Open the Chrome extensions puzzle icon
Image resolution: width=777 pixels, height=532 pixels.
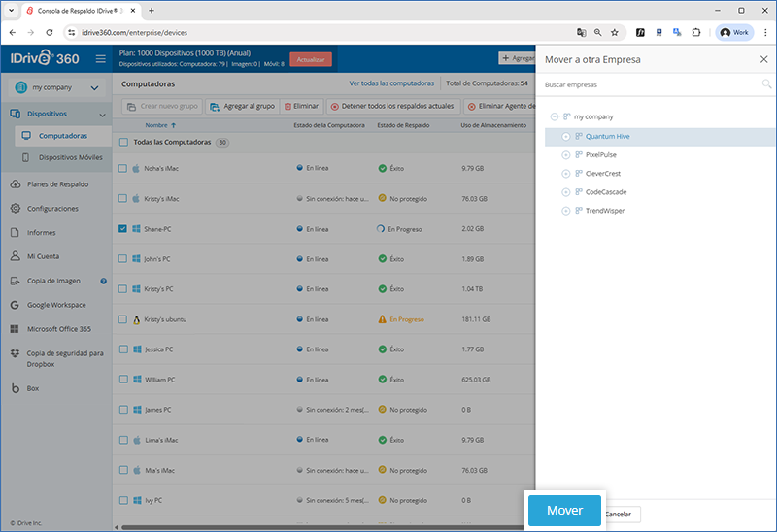(696, 32)
